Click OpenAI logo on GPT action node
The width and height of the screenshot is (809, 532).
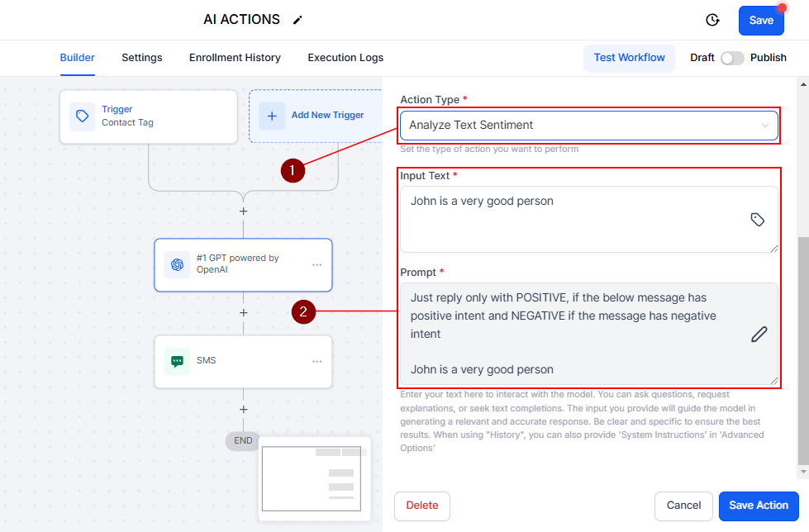click(x=177, y=264)
